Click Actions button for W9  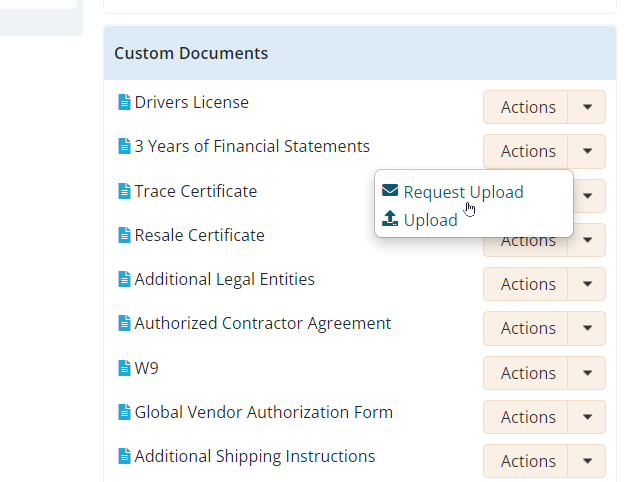click(526, 373)
